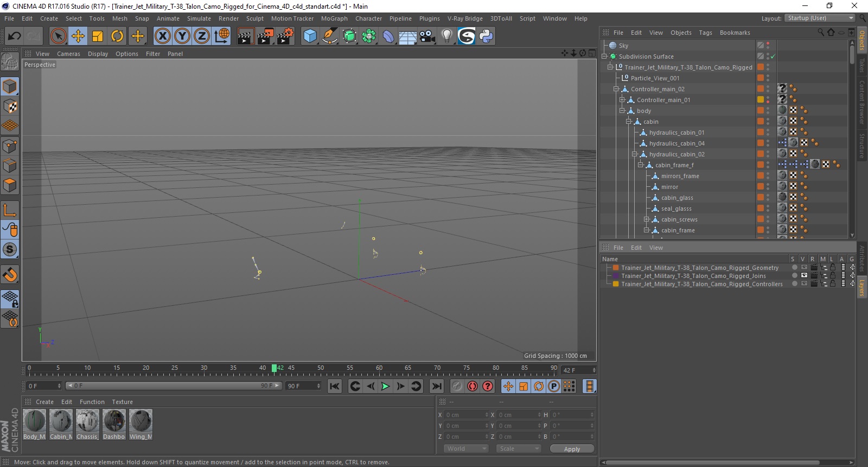The height and width of the screenshot is (467, 868).
Task: Toggle X axis lock
Action: (162, 36)
